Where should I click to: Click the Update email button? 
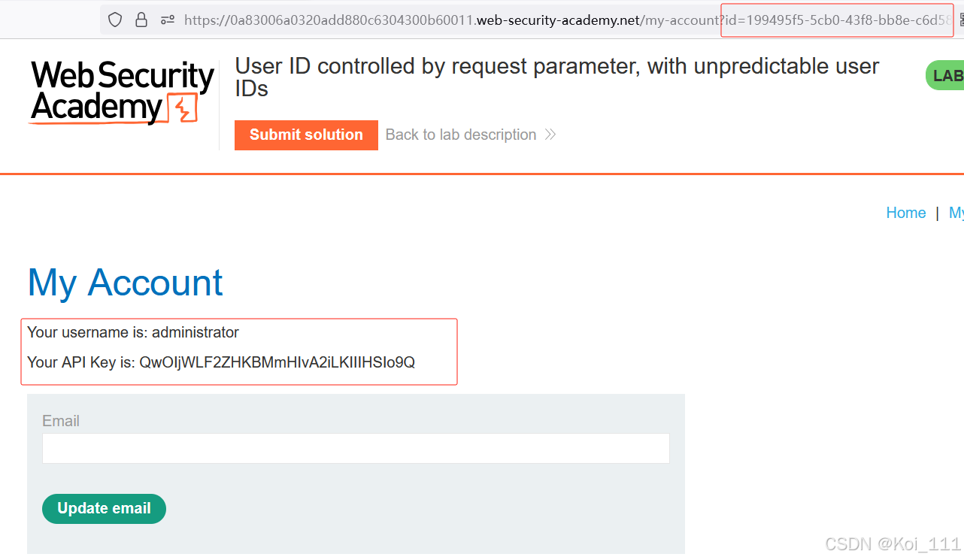[x=104, y=508]
